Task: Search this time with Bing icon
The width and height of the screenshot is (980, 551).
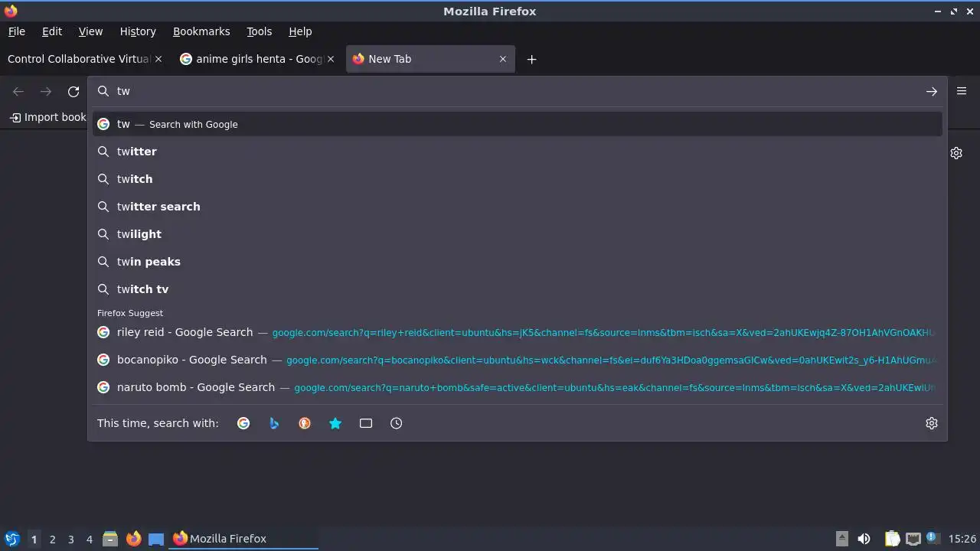Action: coord(274,423)
